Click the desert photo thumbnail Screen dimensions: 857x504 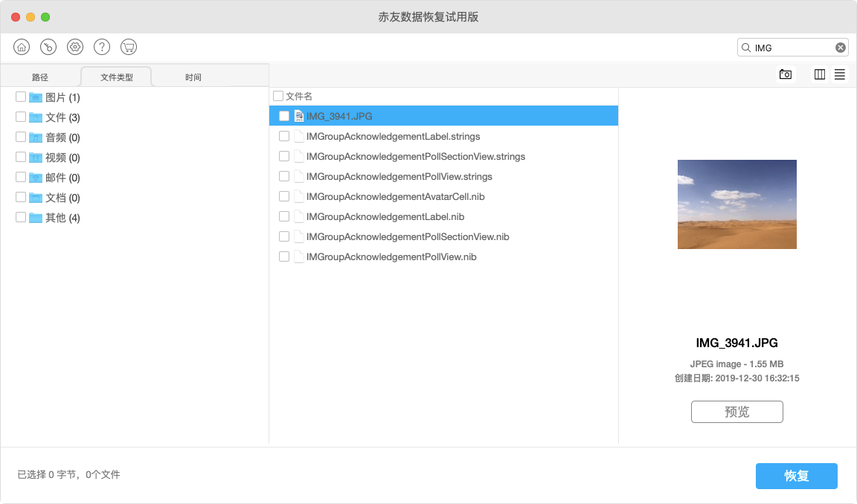736,204
